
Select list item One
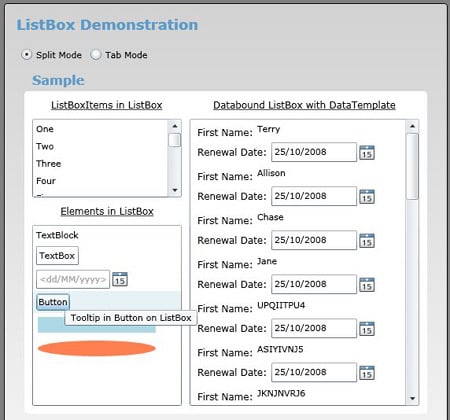click(x=100, y=129)
